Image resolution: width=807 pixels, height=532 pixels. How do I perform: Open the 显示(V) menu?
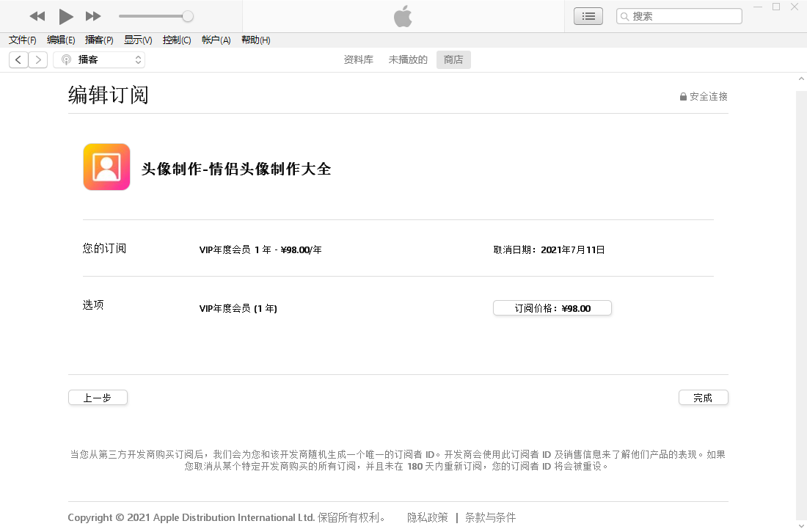tap(138, 40)
